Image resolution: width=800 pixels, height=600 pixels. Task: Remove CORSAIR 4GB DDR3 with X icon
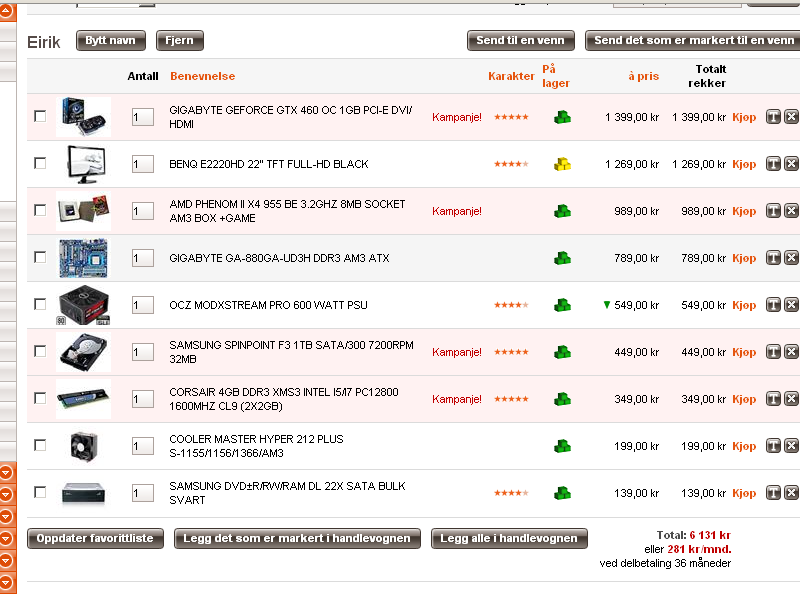(x=791, y=398)
